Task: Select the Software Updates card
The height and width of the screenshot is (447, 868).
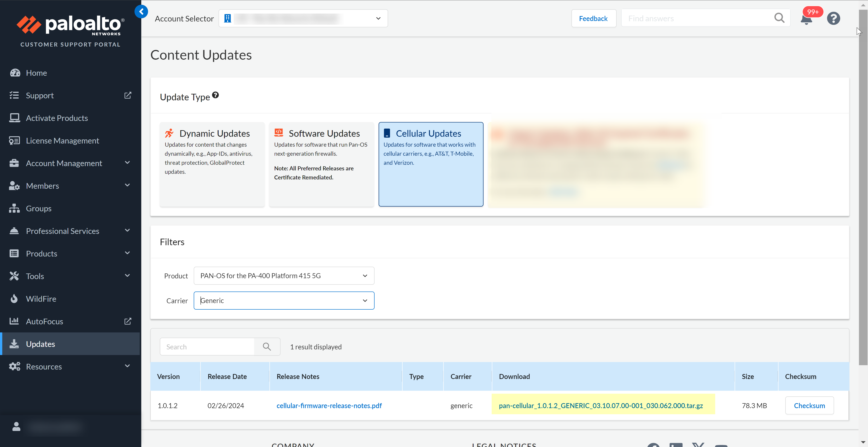Action: (321, 164)
